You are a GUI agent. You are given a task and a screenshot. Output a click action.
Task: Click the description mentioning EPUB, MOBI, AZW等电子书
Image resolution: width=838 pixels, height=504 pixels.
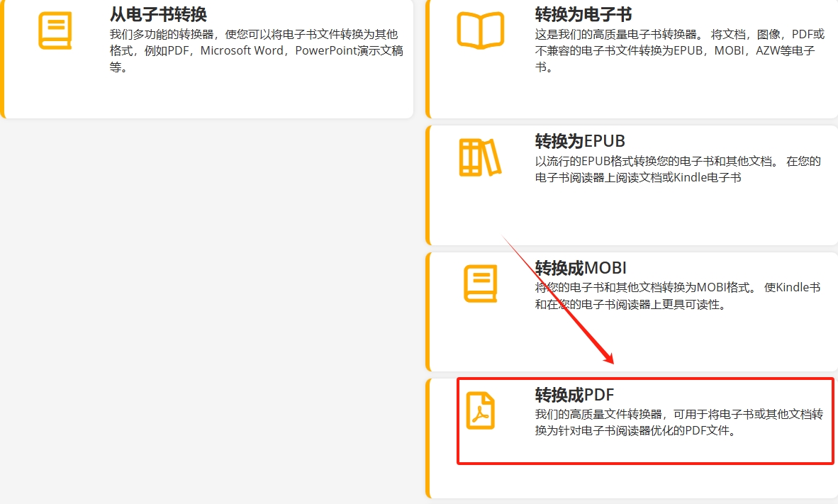[680, 51]
